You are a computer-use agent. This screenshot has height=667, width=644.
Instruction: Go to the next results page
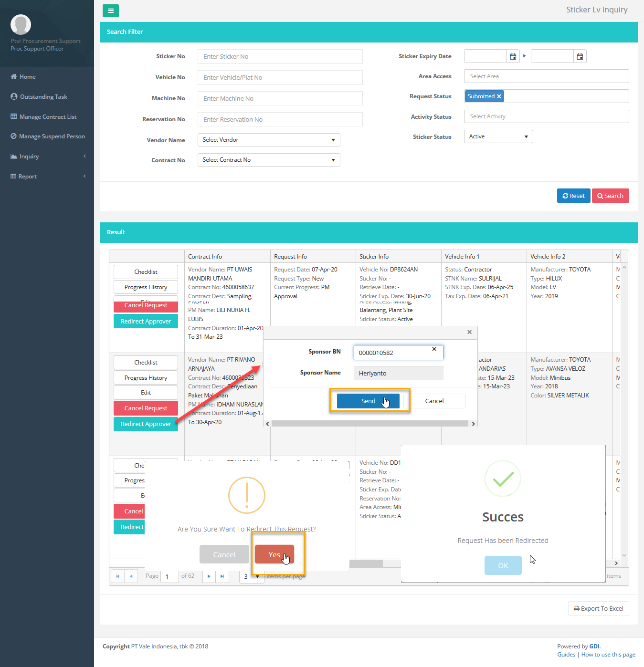[209, 576]
